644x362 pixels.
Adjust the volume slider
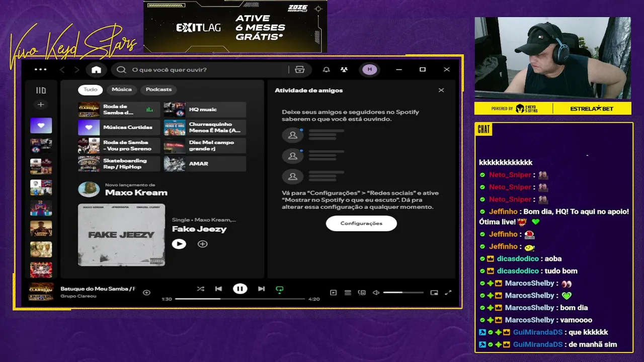404,293
